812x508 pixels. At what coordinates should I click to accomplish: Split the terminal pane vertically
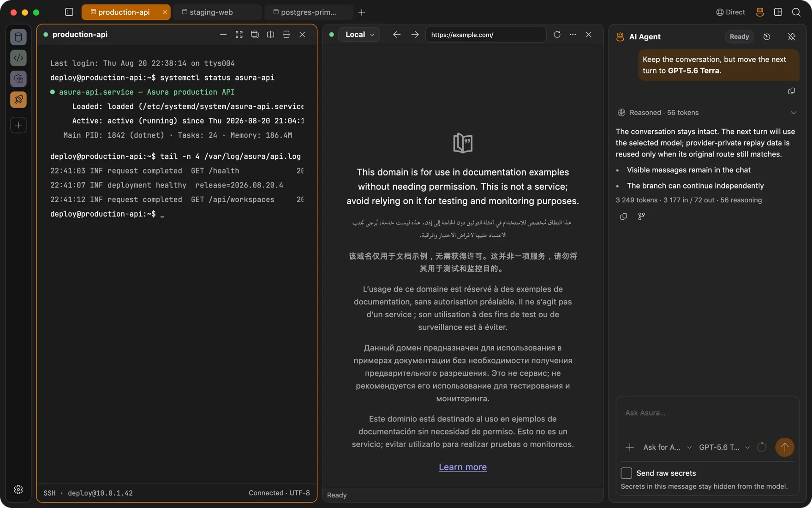click(x=270, y=35)
